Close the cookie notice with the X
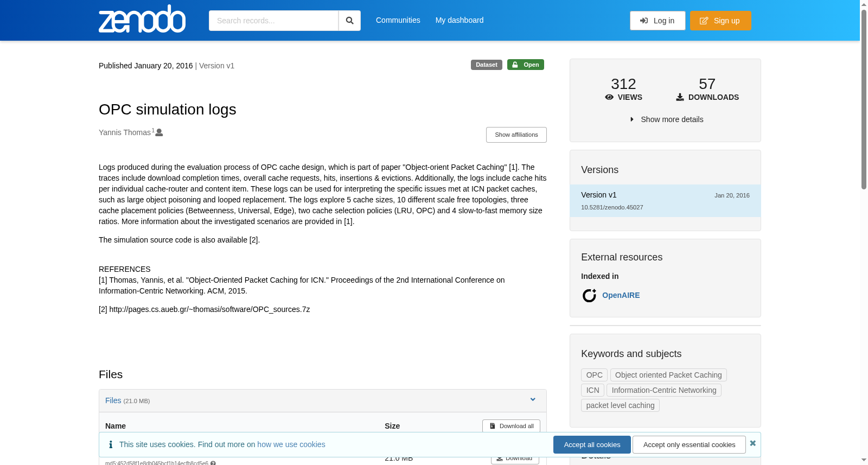868x465 pixels. click(752, 443)
